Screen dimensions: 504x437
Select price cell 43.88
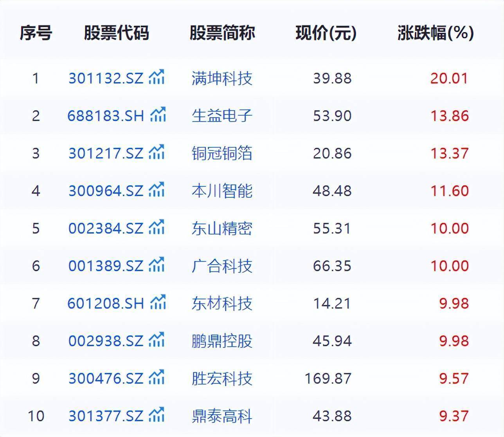(332, 416)
